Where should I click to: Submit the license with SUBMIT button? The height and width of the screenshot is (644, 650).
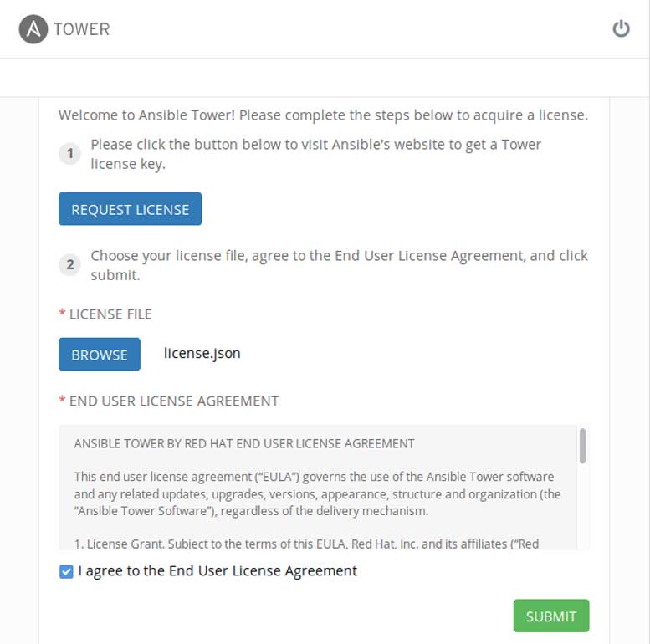[550, 616]
